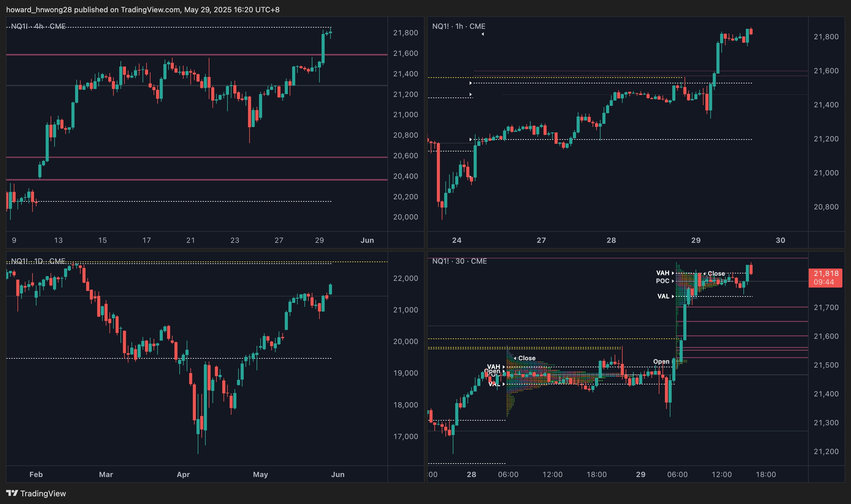The height and width of the screenshot is (504, 851).
Task: Click the publisher header text at the top
Action: pyautogui.click(x=143, y=10)
